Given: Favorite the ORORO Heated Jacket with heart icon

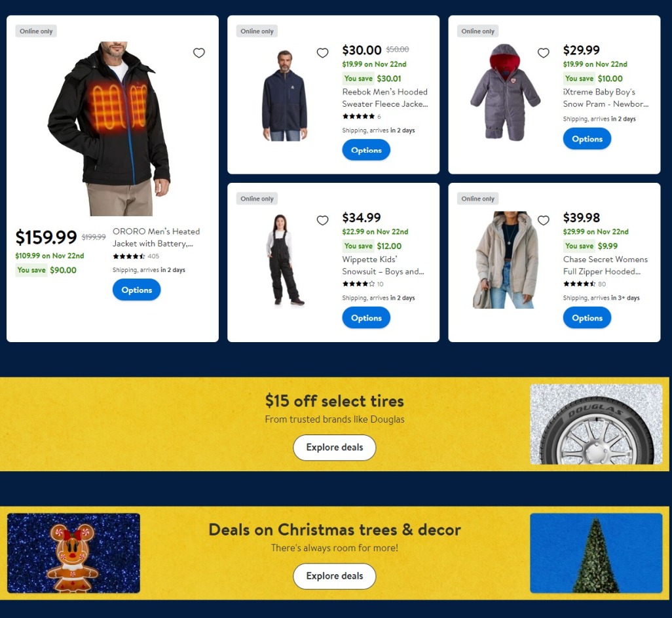Looking at the screenshot, I should 199,52.
